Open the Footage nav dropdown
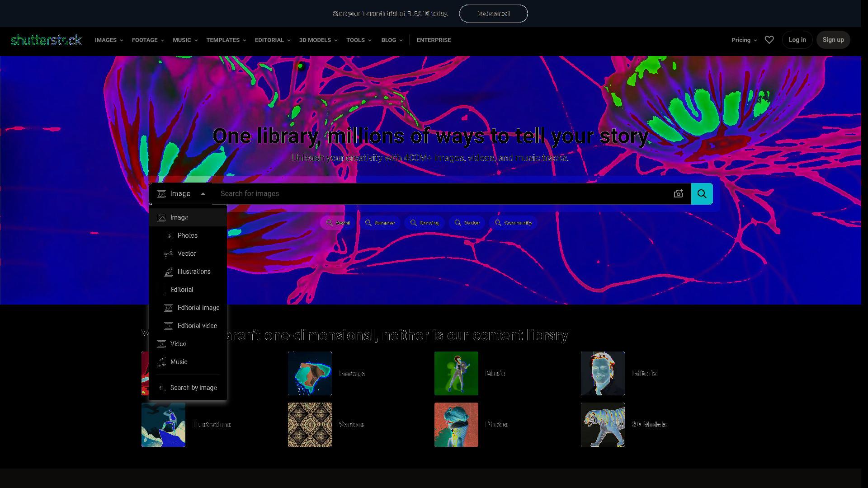The width and height of the screenshot is (868, 488). (148, 40)
